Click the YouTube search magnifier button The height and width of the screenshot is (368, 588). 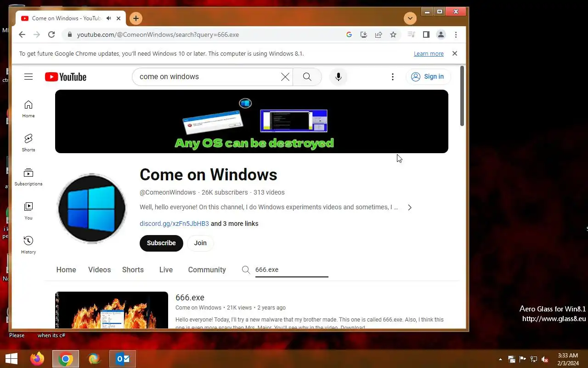[x=307, y=77]
